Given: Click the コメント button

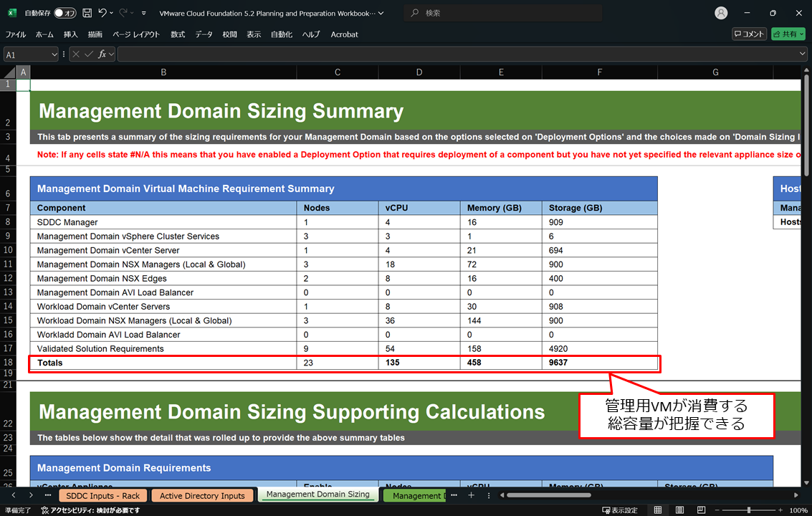Looking at the screenshot, I should 750,34.
